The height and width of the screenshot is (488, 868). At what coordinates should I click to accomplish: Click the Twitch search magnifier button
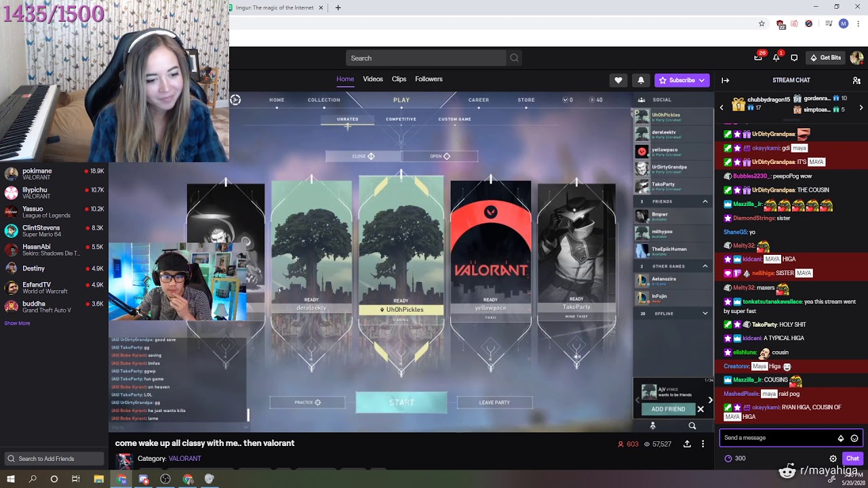[x=514, y=58]
